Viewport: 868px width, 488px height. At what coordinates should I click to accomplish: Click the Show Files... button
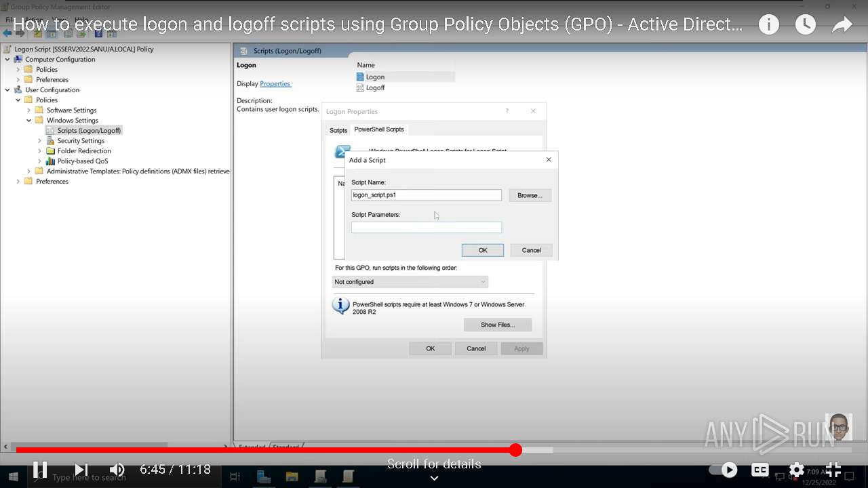(x=498, y=325)
